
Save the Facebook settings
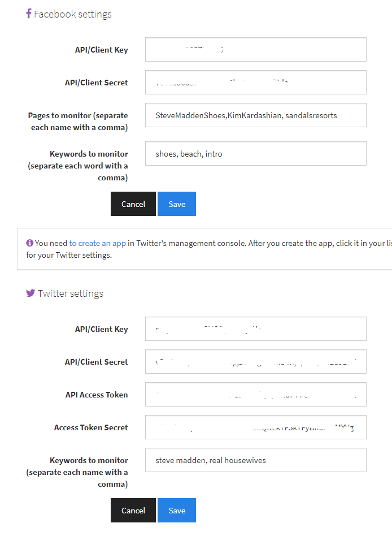point(176,204)
